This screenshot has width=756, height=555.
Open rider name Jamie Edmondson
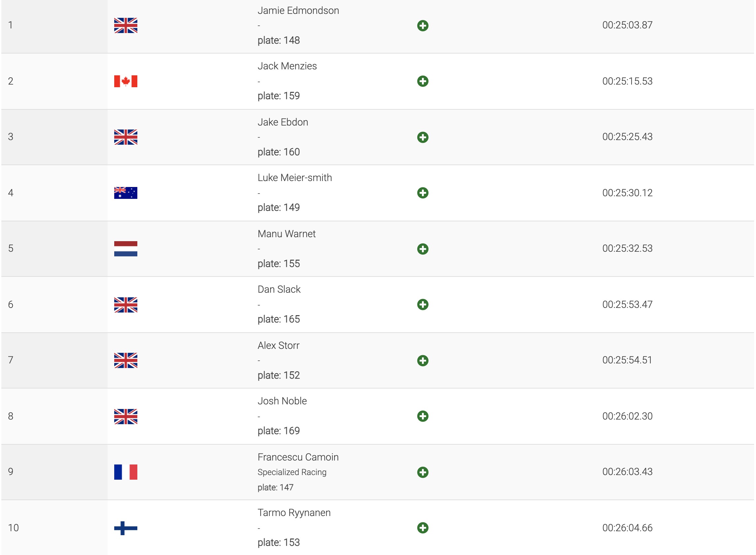pyautogui.click(x=298, y=11)
